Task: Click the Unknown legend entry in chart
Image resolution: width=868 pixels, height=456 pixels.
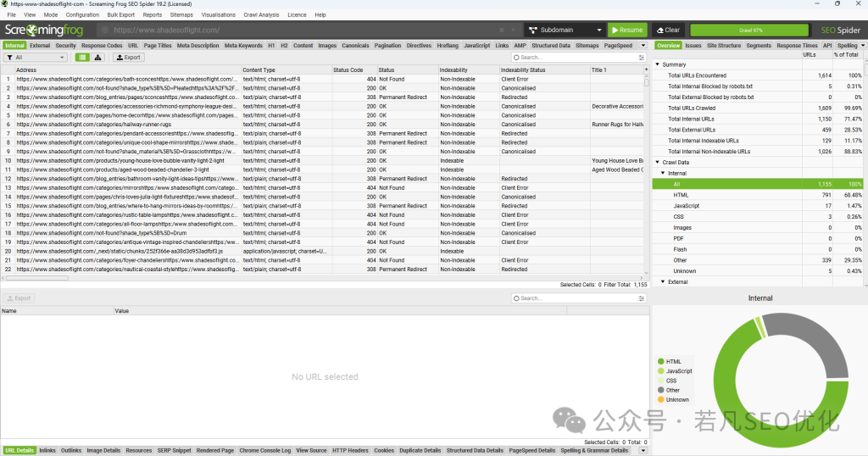Action: pyautogui.click(x=673, y=399)
